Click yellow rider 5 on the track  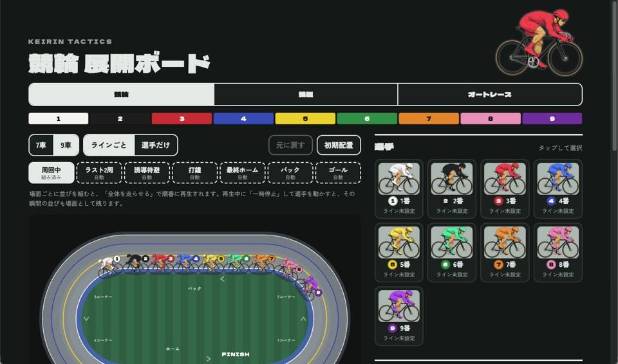pyautogui.click(x=211, y=263)
